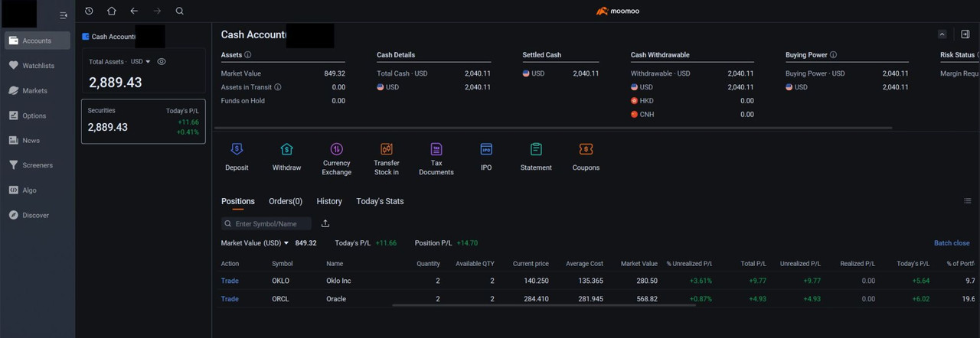This screenshot has height=338, width=980.
Task: Open the Withdraw icon
Action: pos(286,149)
